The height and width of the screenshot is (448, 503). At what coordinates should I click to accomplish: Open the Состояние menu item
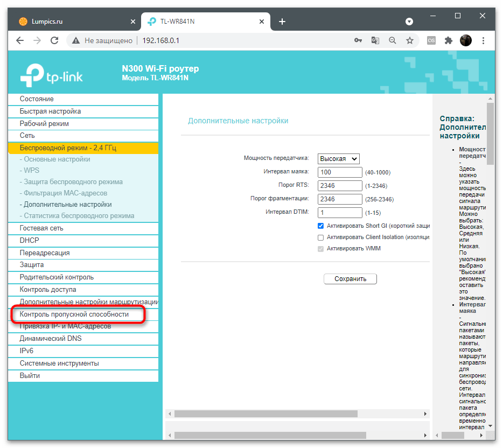tap(83, 99)
